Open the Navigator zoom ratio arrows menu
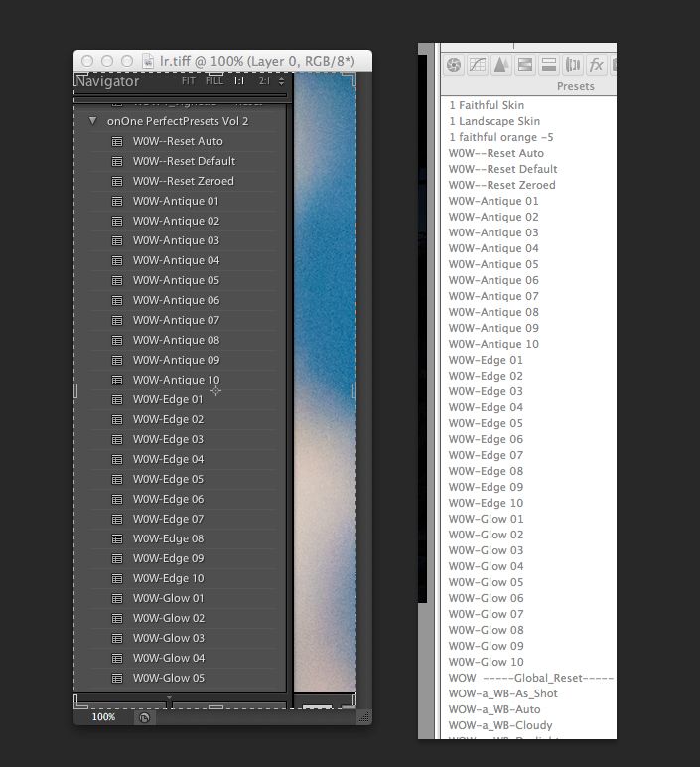Image resolution: width=700 pixels, height=767 pixels. (x=282, y=81)
